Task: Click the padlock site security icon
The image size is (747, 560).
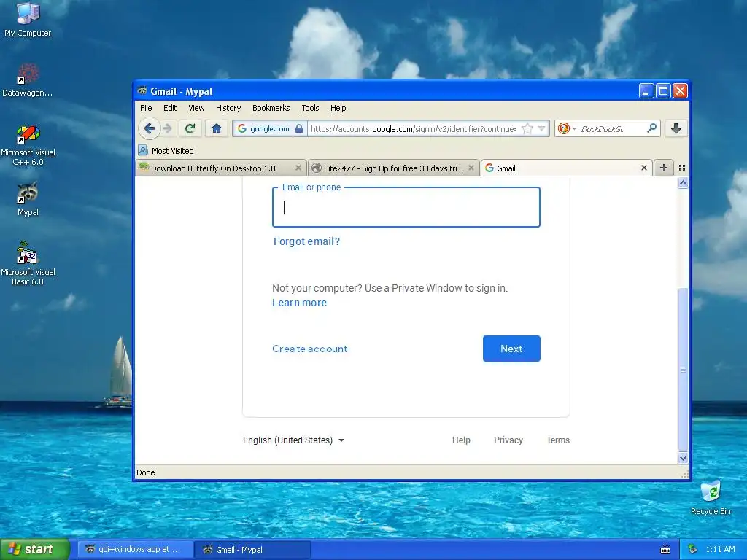Action: (298, 128)
